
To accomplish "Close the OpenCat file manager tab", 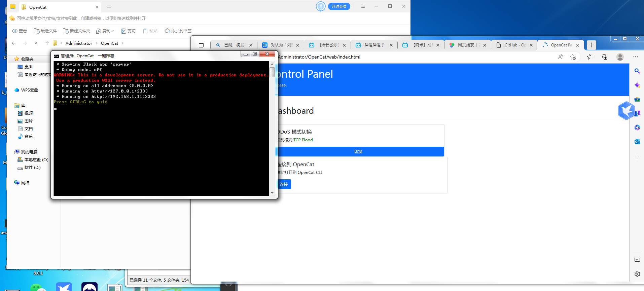I will tap(97, 7).
